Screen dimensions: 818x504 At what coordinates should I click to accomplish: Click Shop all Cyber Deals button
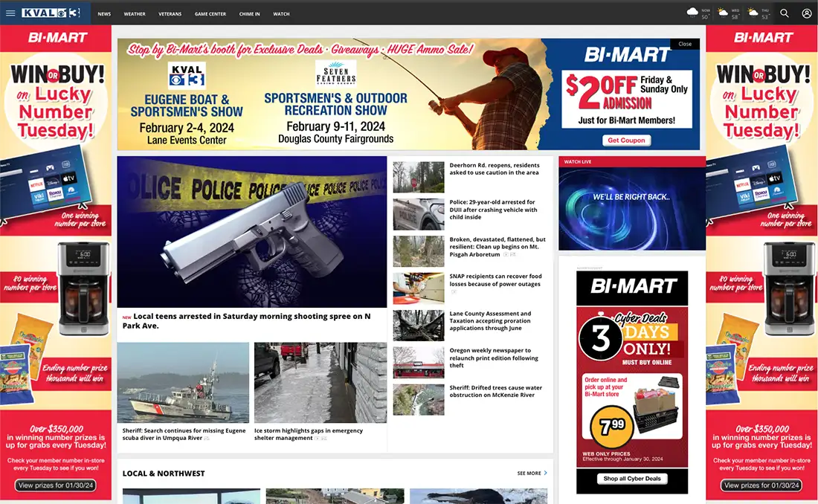(632, 479)
